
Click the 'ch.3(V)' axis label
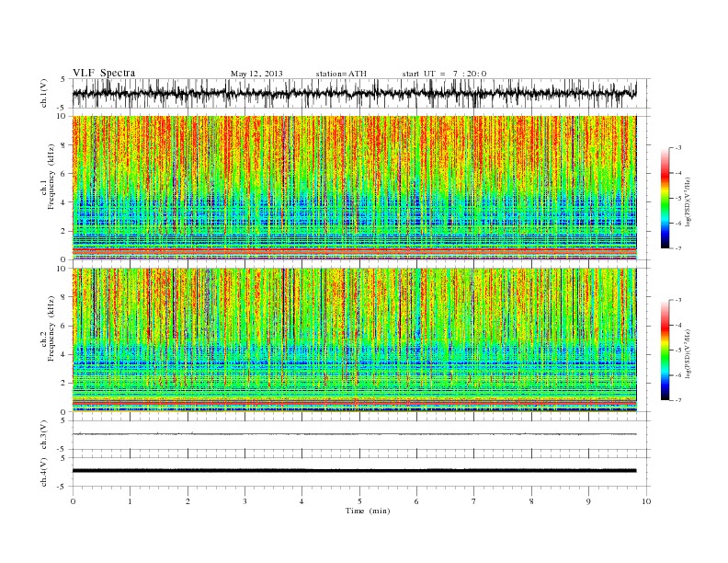[44, 435]
